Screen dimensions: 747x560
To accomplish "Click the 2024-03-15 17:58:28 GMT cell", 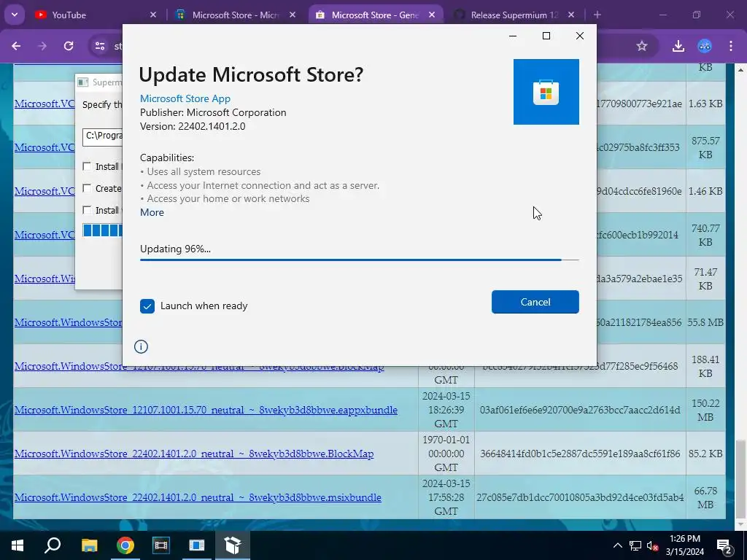I will point(446,497).
